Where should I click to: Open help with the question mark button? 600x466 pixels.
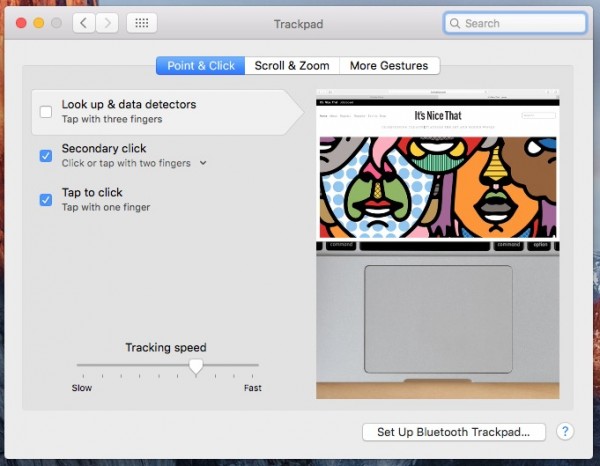tap(565, 432)
